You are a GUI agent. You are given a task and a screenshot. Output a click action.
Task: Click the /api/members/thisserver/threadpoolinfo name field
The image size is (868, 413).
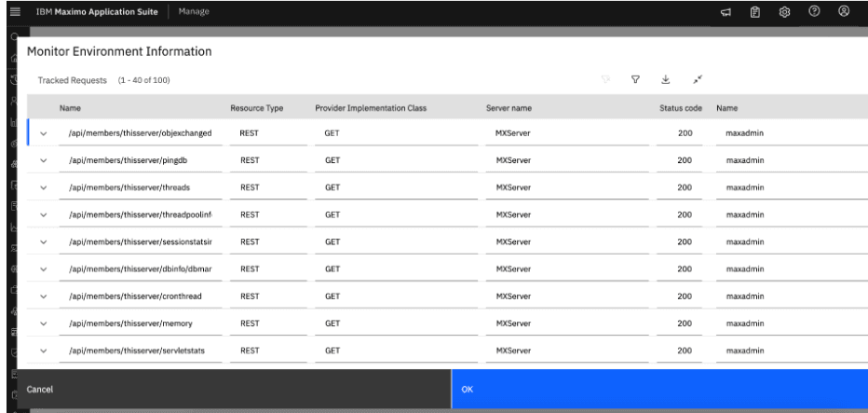141,215
